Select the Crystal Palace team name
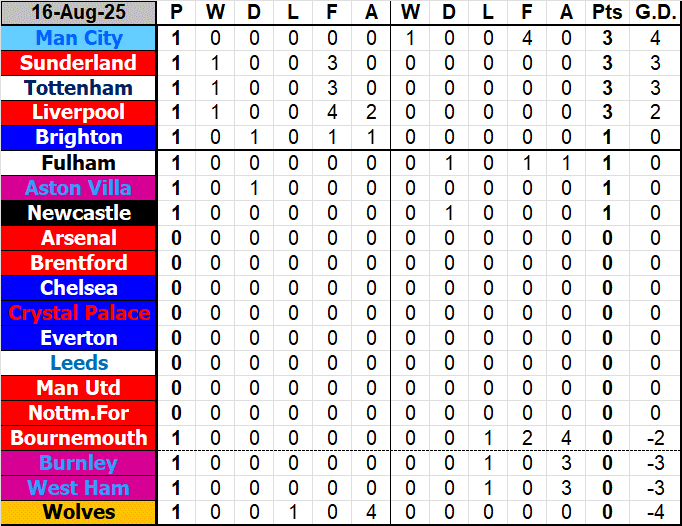Image resolution: width=682 pixels, height=526 pixels. 79,313
